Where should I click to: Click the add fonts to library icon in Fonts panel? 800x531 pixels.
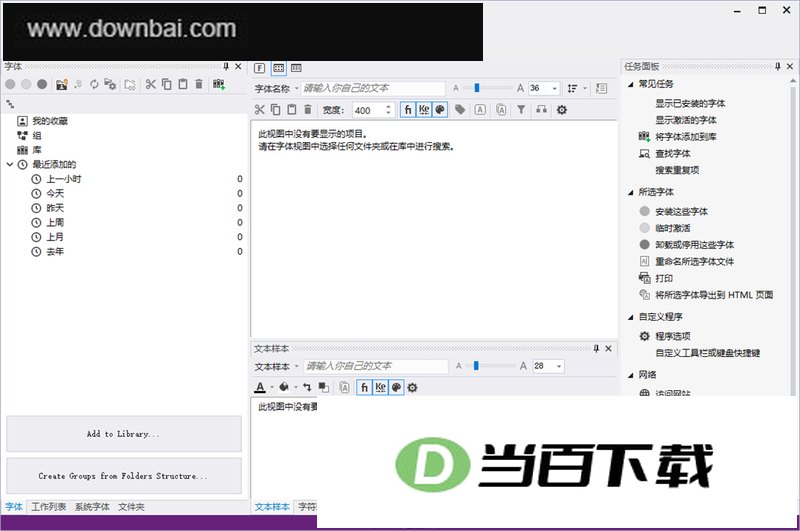(x=219, y=84)
